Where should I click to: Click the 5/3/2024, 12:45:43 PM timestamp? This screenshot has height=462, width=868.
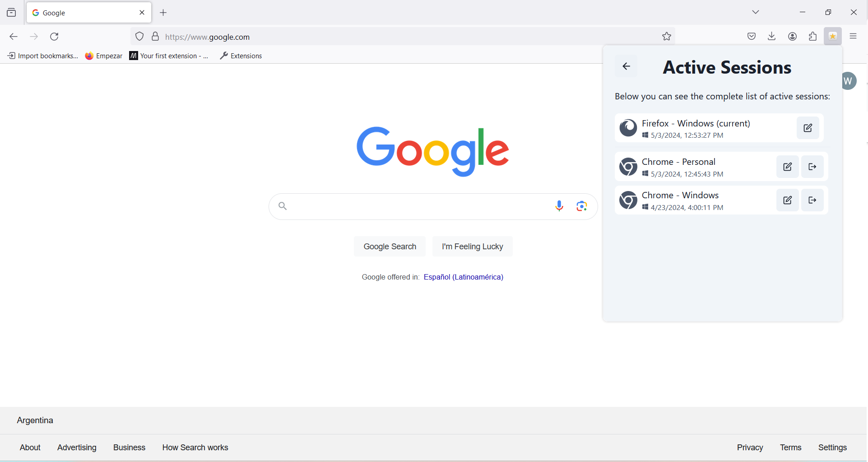click(687, 174)
